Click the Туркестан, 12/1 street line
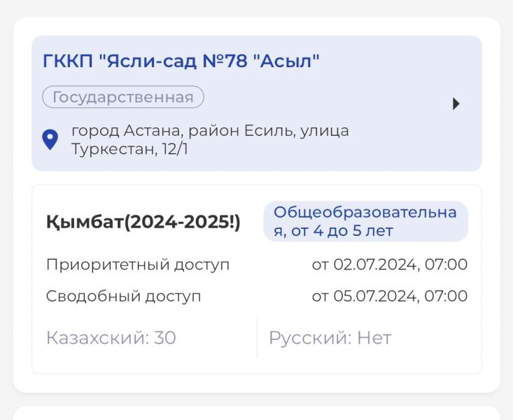Image resolution: width=513 pixels, height=420 pixels. pyautogui.click(x=129, y=149)
